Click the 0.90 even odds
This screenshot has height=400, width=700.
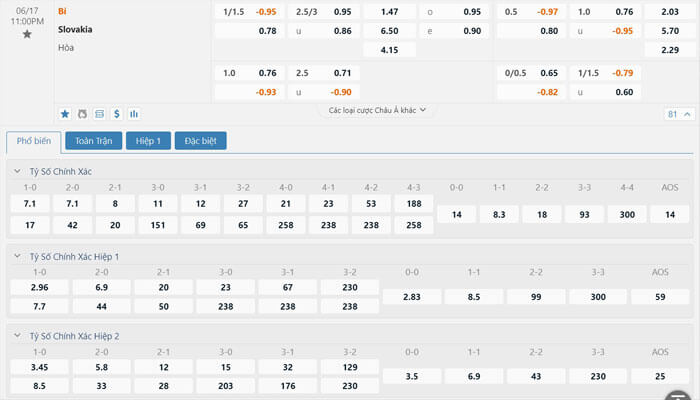click(x=454, y=31)
